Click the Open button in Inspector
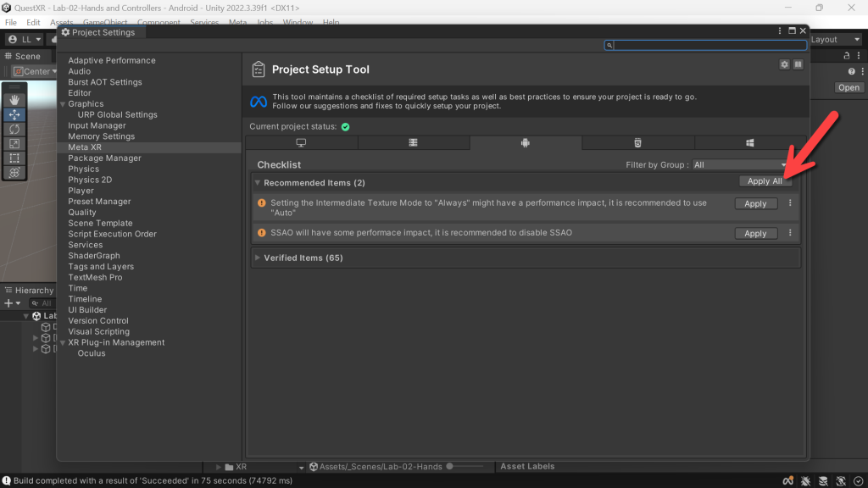The height and width of the screenshot is (488, 868). tap(849, 87)
